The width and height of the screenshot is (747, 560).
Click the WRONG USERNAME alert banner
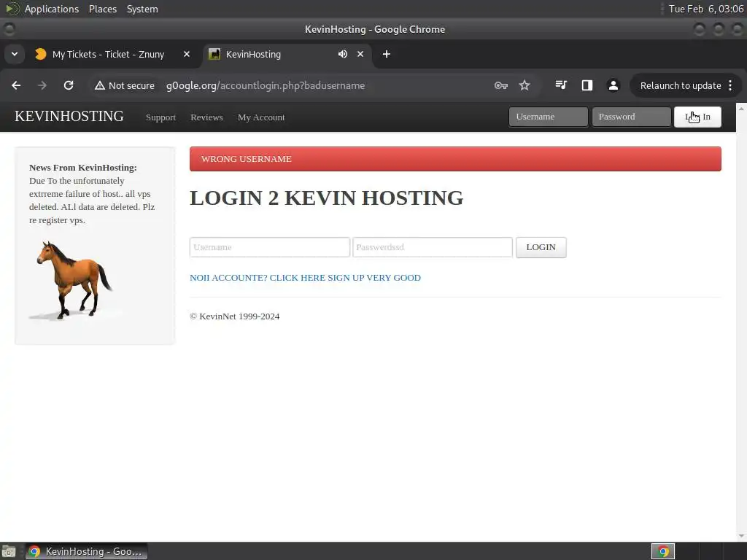(455, 159)
